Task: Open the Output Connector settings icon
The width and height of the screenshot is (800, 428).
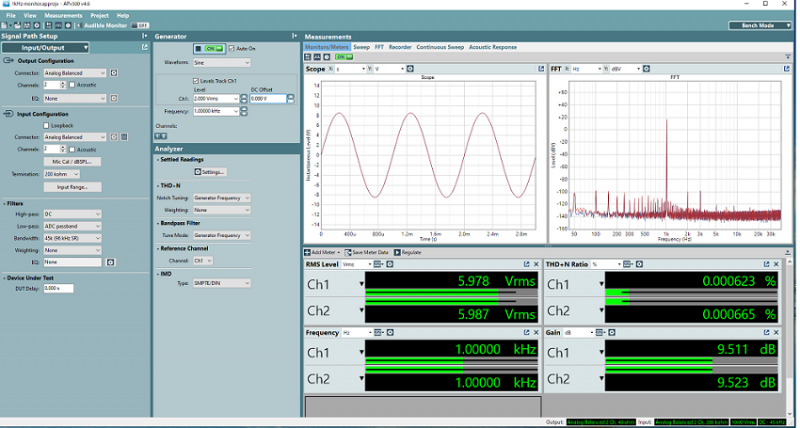Action: click(x=114, y=73)
